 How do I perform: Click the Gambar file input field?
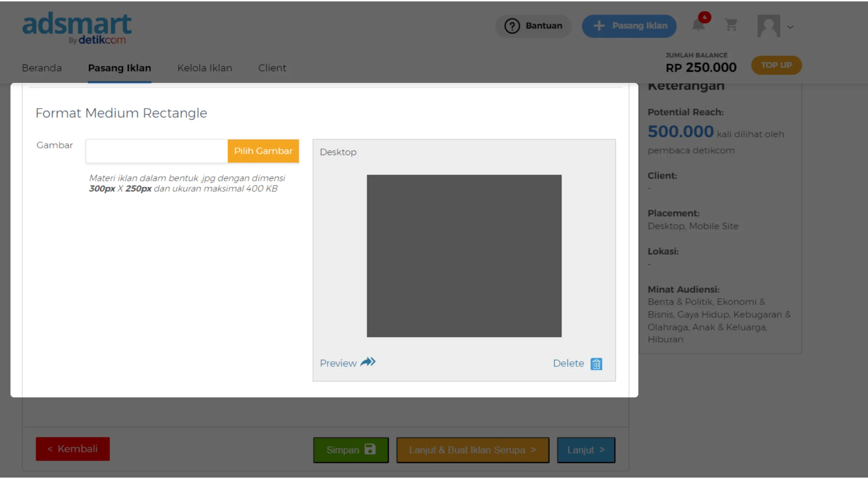click(x=156, y=151)
